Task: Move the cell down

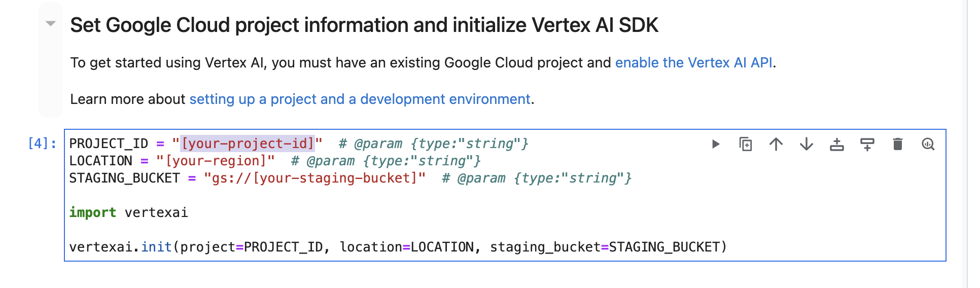Action: click(x=807, y=144)
